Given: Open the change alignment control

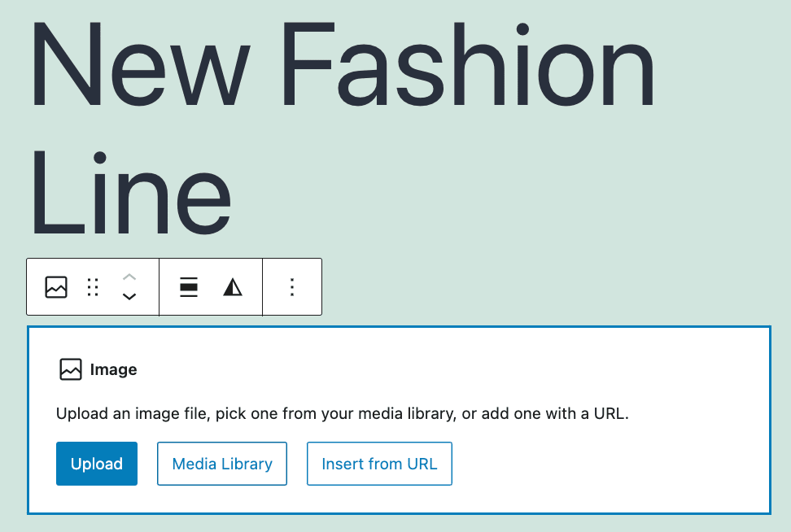Looking at the screenshot, I should click(189, 287).
